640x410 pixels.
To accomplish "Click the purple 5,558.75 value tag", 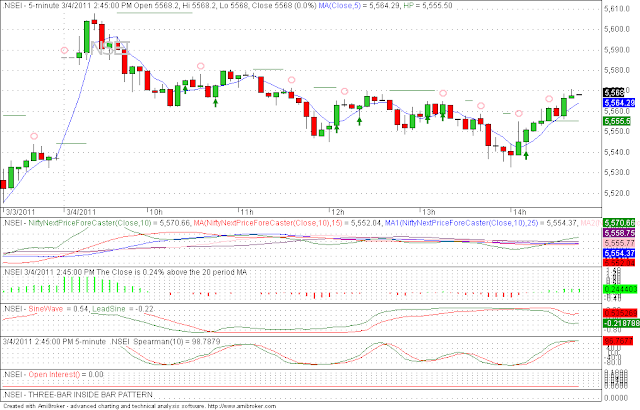I will [x=620, y=233].
